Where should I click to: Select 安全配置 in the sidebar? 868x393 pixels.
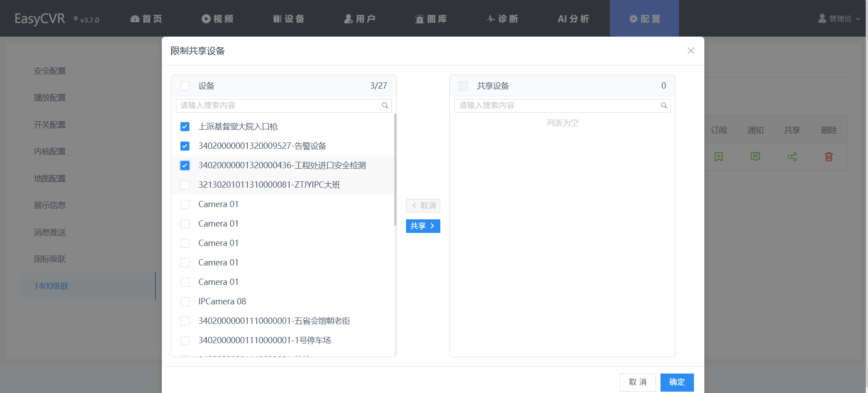coord(50,71)
